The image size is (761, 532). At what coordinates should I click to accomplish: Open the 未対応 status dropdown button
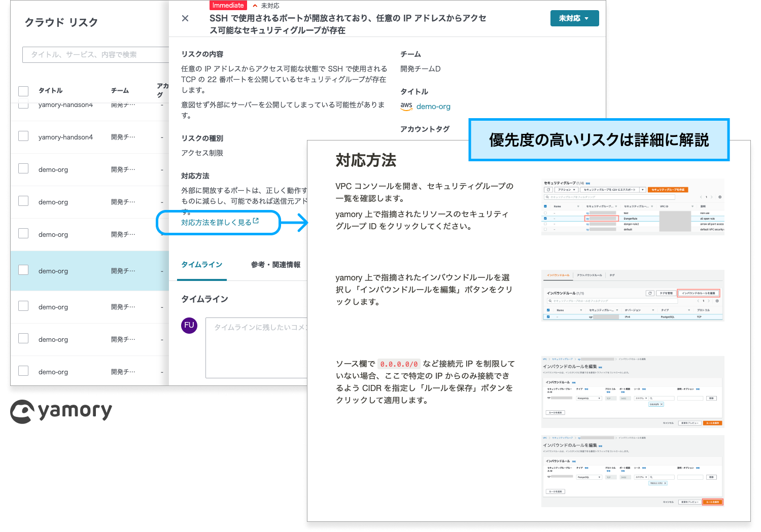[574, 18]
